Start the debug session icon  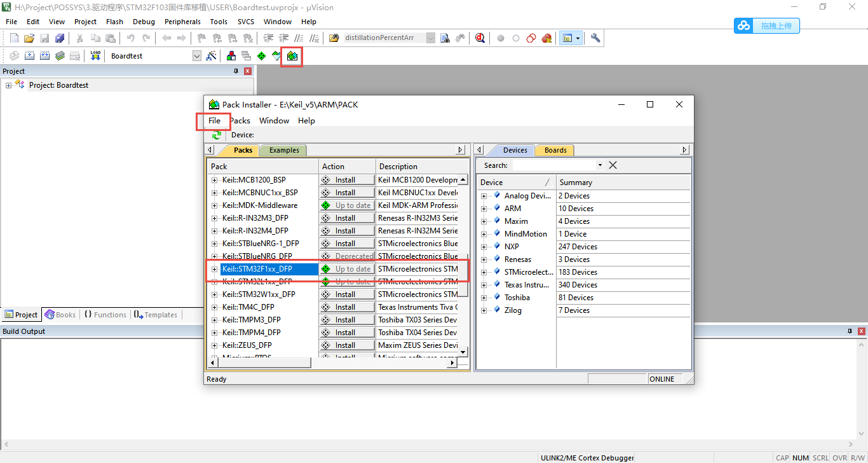pos(480,38)
